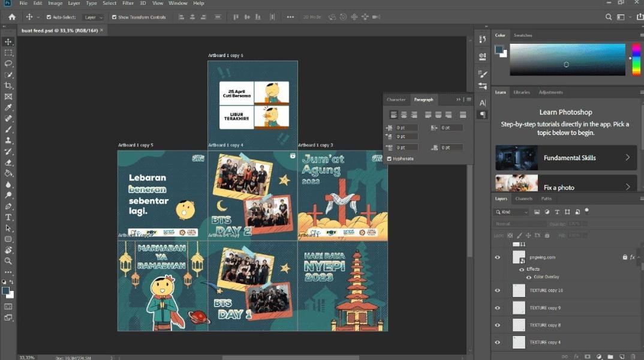Collapse pngwing.com layer effects via fx arrow
This screenshot has height=360, width=644.
[639, 257]
